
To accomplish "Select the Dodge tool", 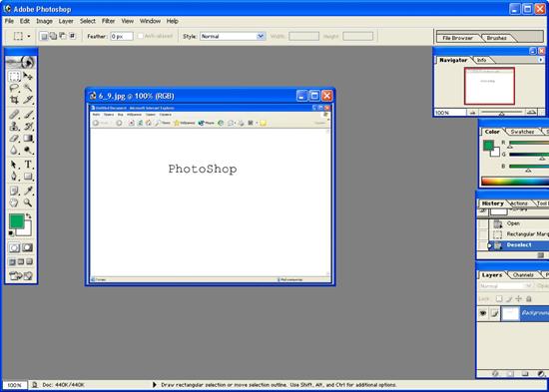I will (28, 151).
